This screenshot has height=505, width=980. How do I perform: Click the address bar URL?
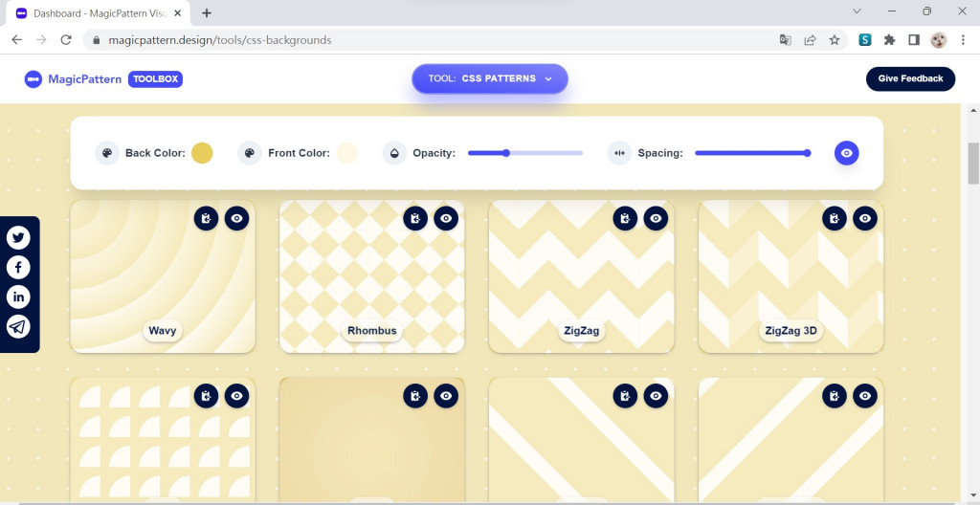[x=220, y=40]
